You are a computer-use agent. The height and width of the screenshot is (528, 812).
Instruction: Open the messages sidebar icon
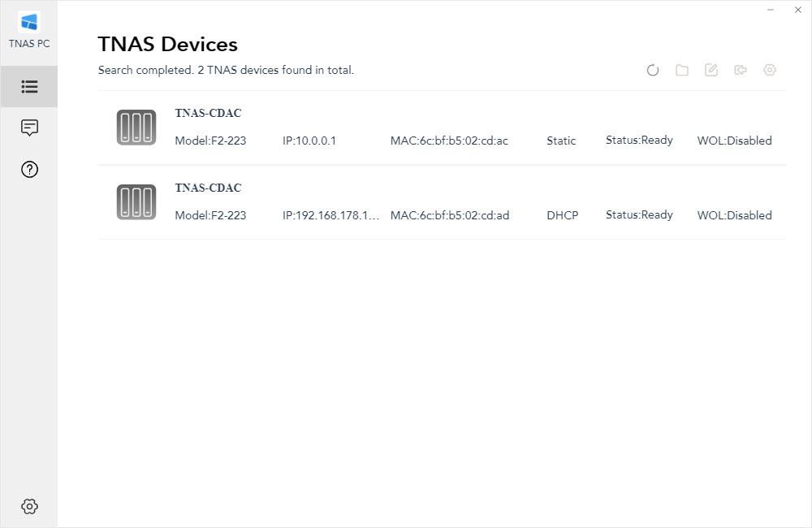[29, 128]
